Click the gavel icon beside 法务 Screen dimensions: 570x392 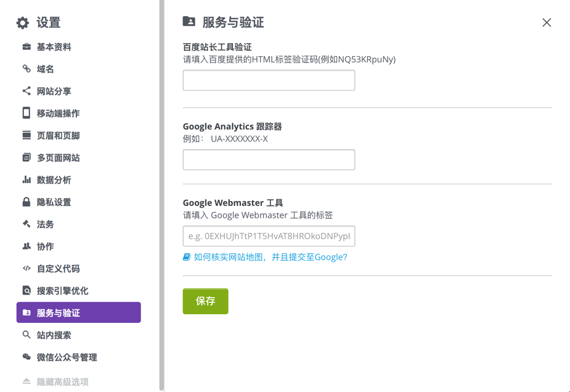(x=26, y=224)
